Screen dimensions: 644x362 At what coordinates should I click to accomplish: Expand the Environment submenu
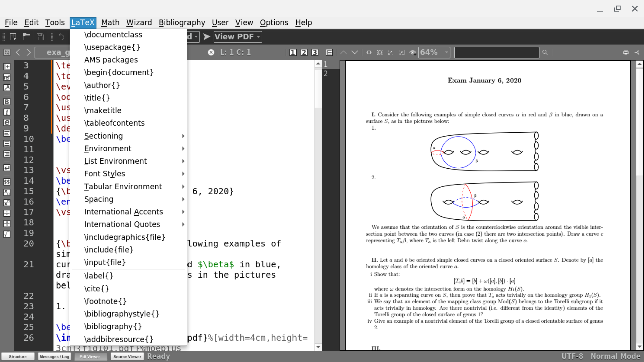point(129,149)
